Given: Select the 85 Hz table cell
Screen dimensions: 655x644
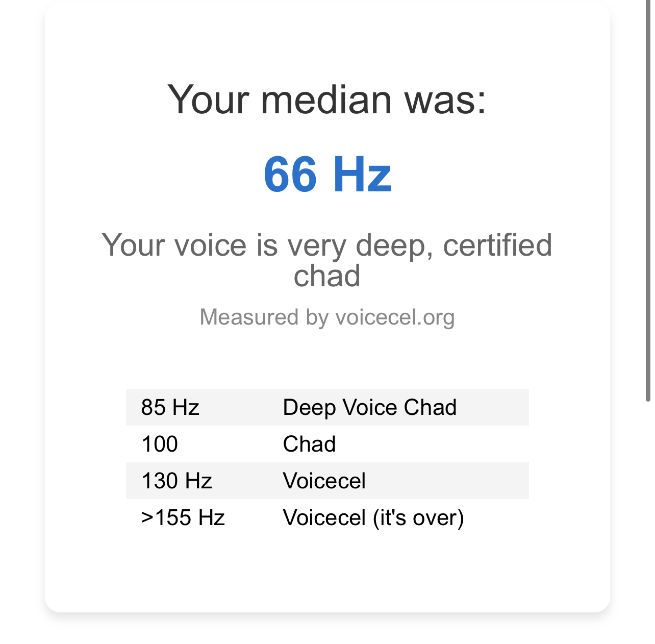Looking at the screenshot, I should 170,407.
